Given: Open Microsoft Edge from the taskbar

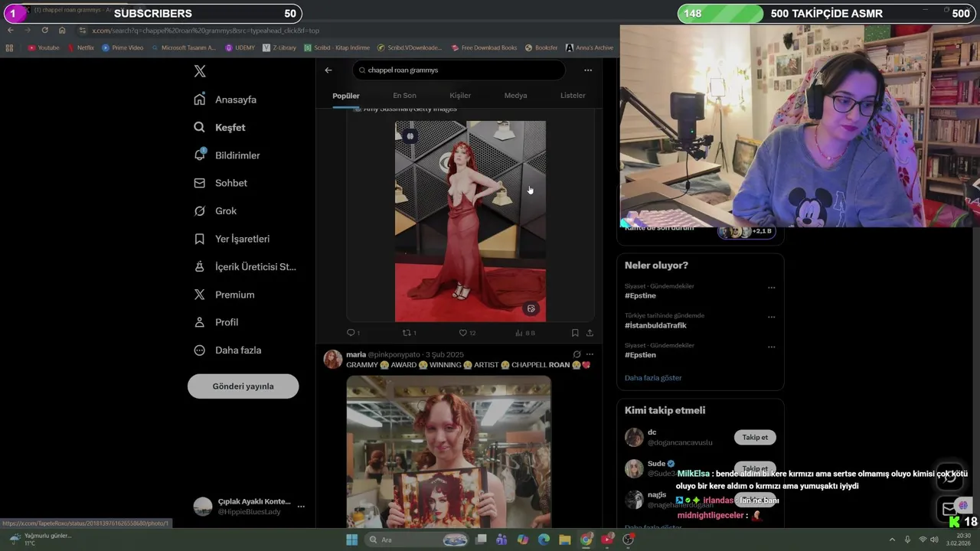Looking at the screenshot, I should (544, 540).
